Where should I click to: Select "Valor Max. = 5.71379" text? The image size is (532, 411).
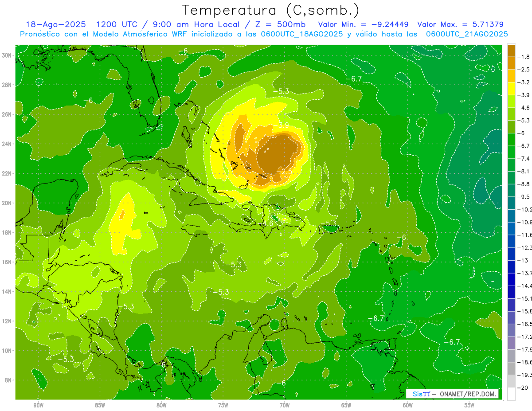461,24
